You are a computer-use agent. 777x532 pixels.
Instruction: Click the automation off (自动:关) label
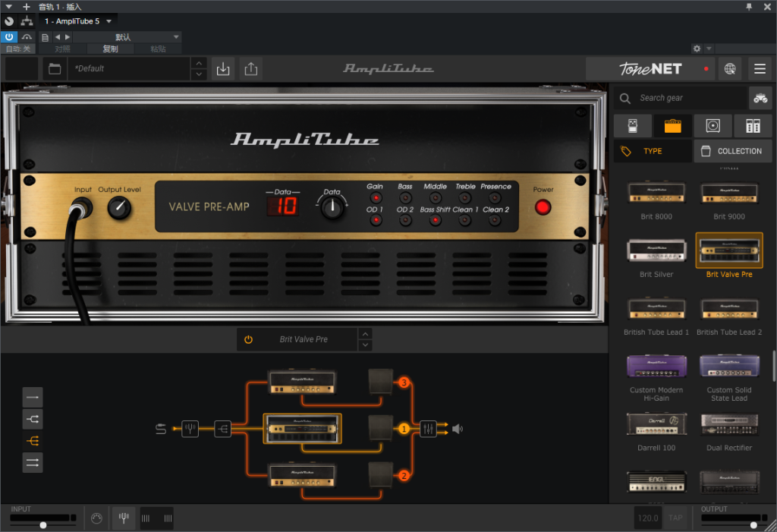[18, 49]
